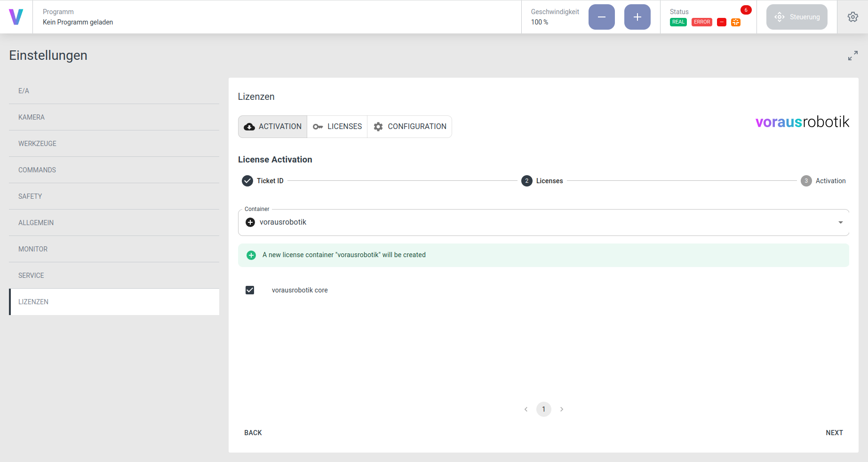868x462 pixels.
Task: Click the green REAL status badge
Action: 678,22
